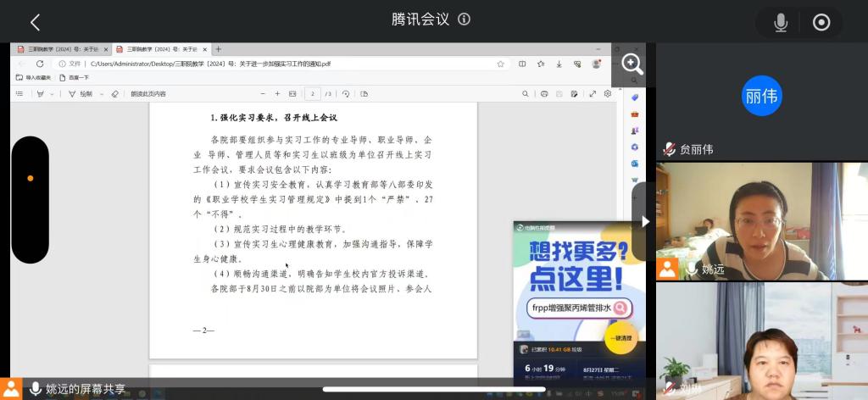This screenshot has height=400, width=868.
Task: Click 朗读此页内容 read aloud button
Action: pyautogui.click(x=148, y=93)
